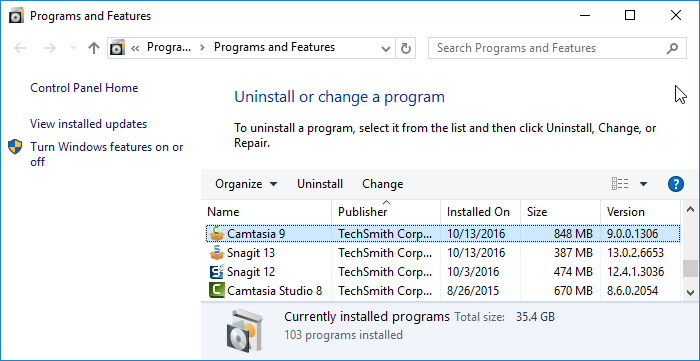This screenshot has height=361, width=700.
Task: Click the vertical scrollbar thumb
Action: [x=690, y=269]
